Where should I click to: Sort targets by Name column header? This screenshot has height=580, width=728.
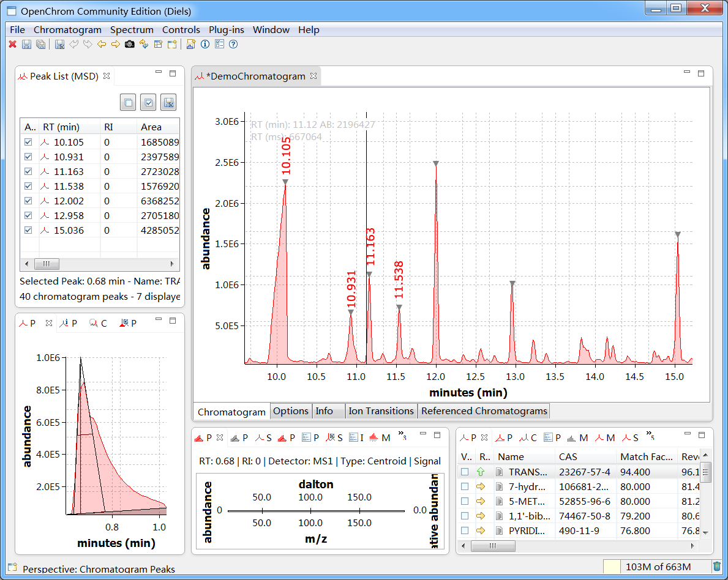(x=524, y=457)
